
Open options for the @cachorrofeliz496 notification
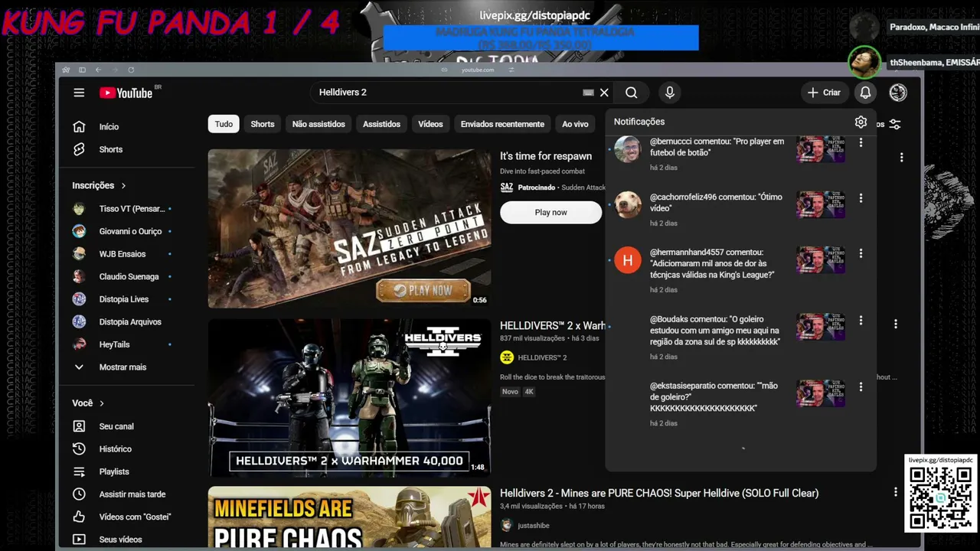(x=861, y=198)
